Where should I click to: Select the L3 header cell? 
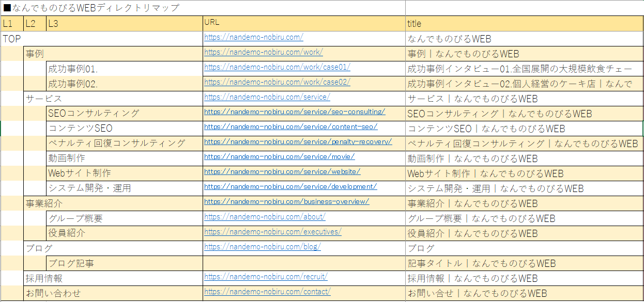125,23
